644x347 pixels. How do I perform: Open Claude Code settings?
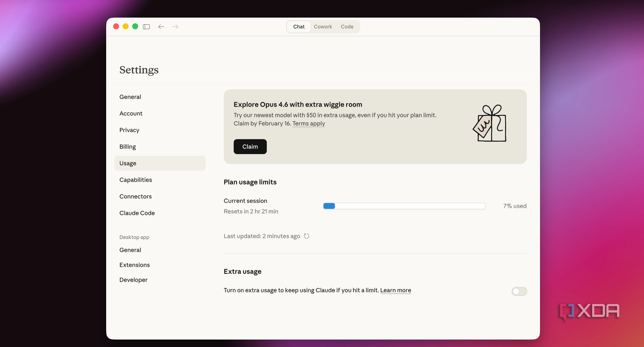(160, 213)
